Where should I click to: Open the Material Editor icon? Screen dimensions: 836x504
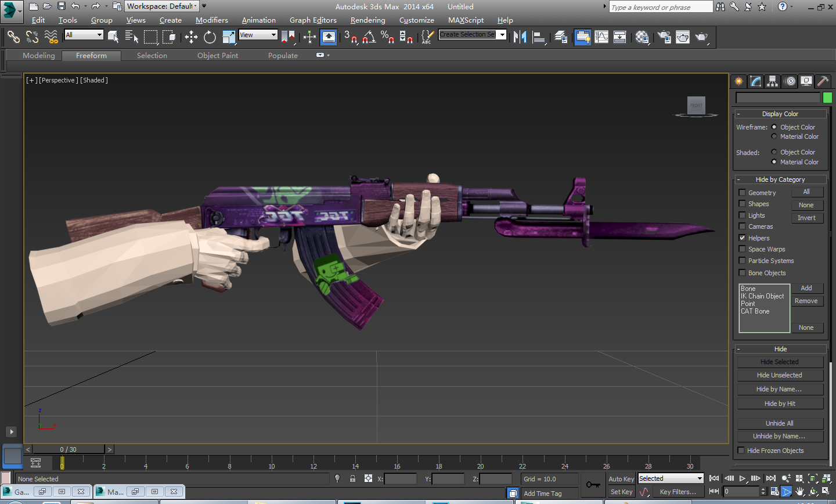(x=642, y=37)
